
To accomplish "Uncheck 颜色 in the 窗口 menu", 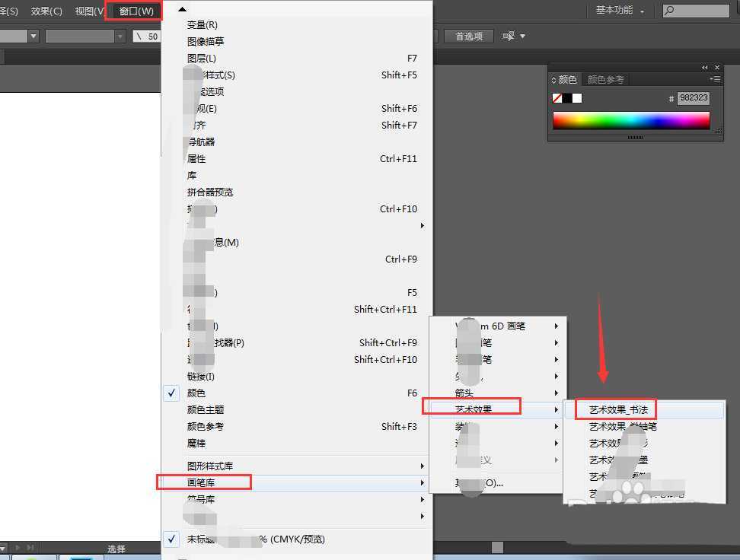I will click(199, 393).
